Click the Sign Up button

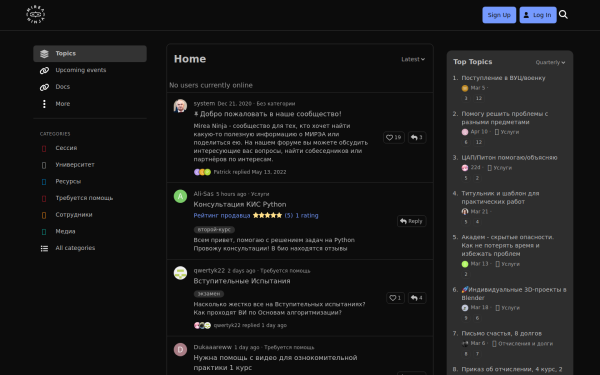499,15
